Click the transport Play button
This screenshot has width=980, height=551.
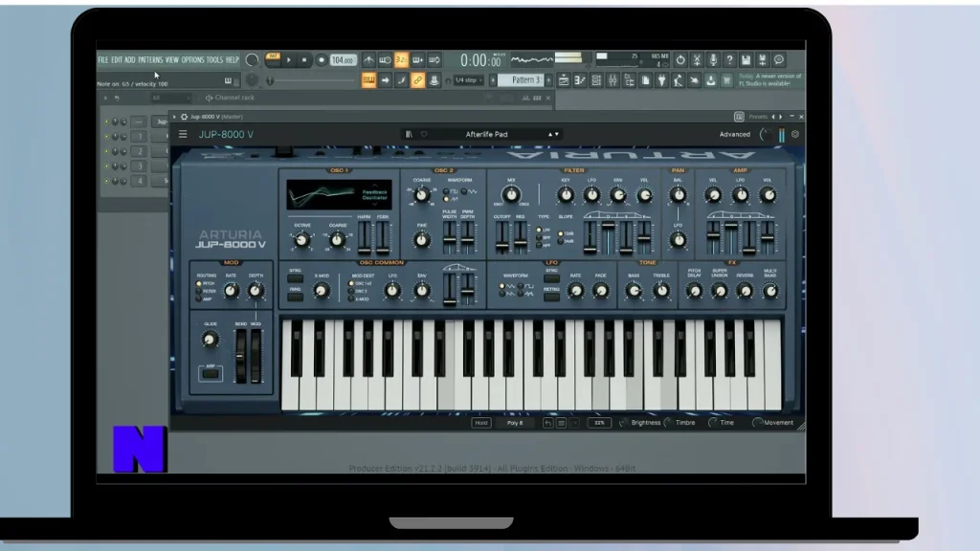click(289, 60)
